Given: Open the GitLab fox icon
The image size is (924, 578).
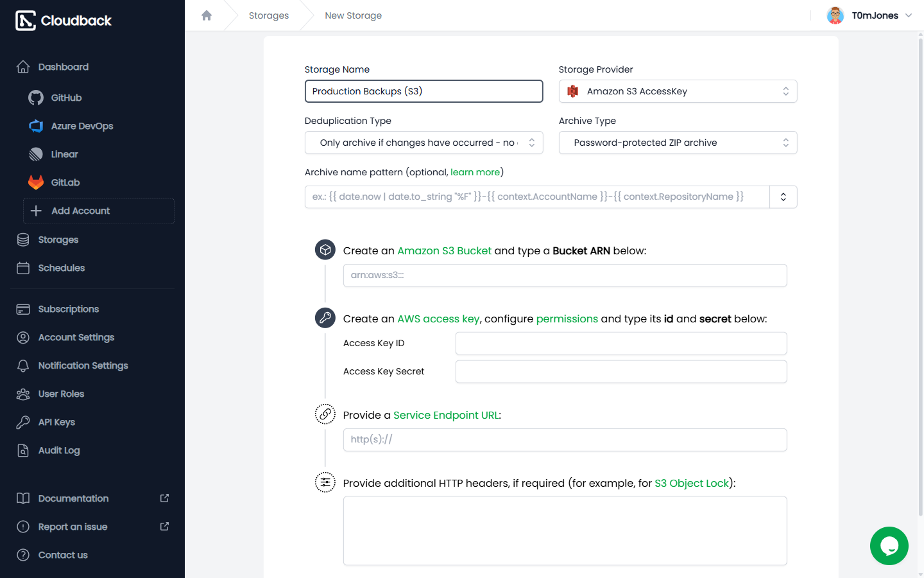Looking at the screenshot, I should (x=36, y=182).
